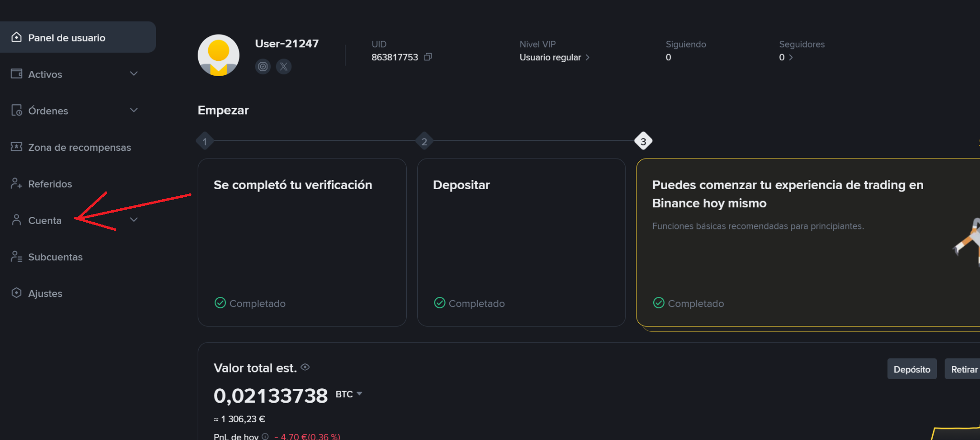The height and width of the screenshot is (440, 980).
Task: Click the X (Twitter) profile icon
Action: (x=284, y=67)
